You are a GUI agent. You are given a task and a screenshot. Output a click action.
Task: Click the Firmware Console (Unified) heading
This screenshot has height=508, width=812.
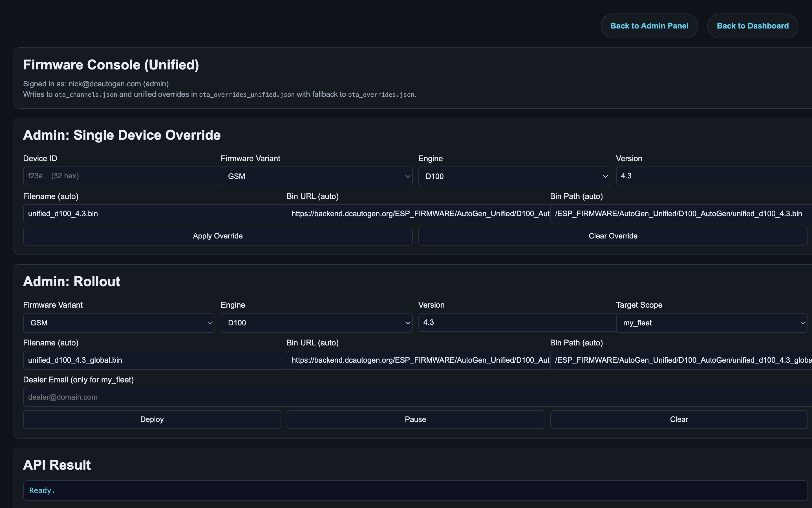111,65
